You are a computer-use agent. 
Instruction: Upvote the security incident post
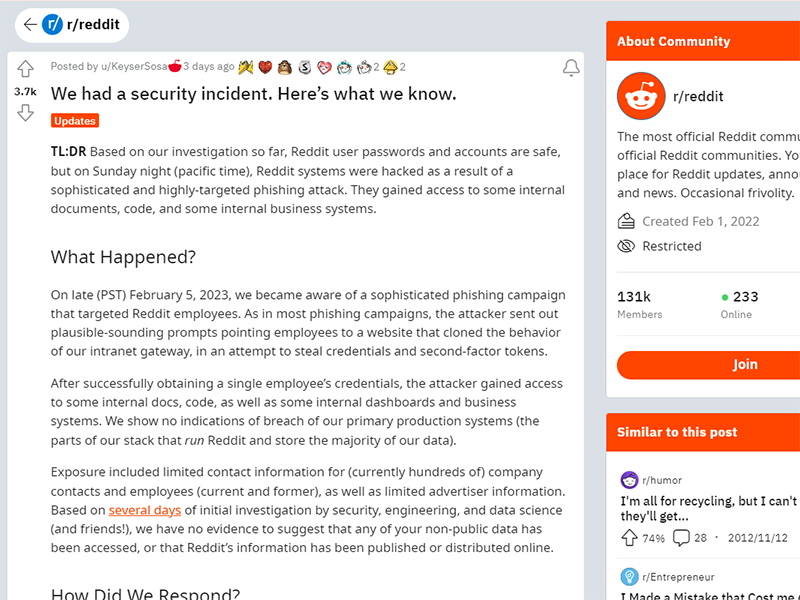(x=25, y=70)
